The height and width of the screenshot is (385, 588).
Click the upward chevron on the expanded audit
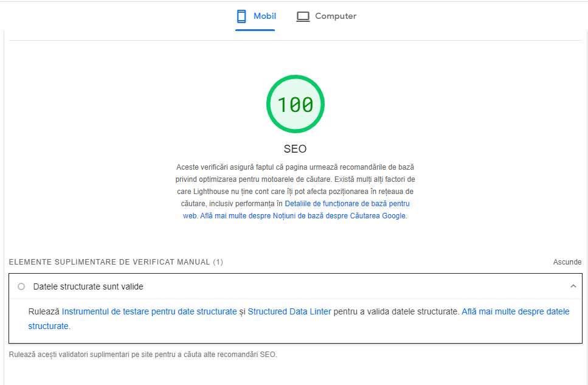572,286
